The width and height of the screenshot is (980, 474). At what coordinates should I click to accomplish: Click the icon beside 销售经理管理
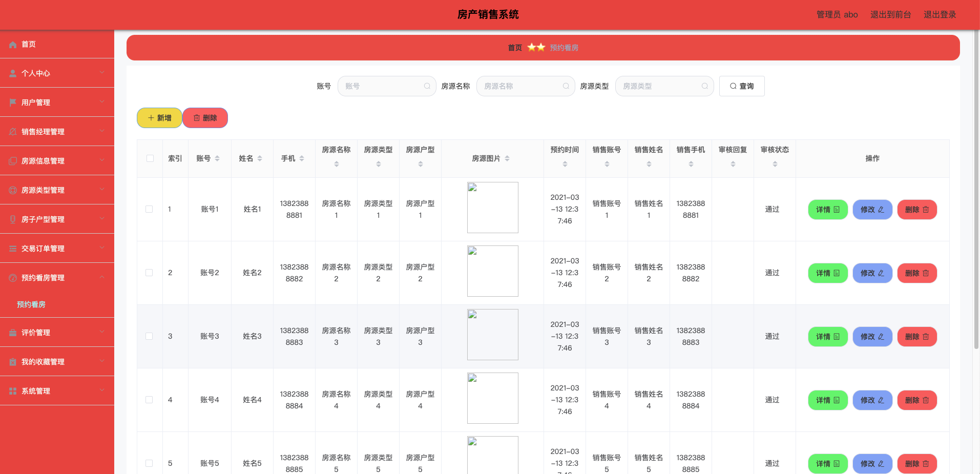(x=13, y=132)
